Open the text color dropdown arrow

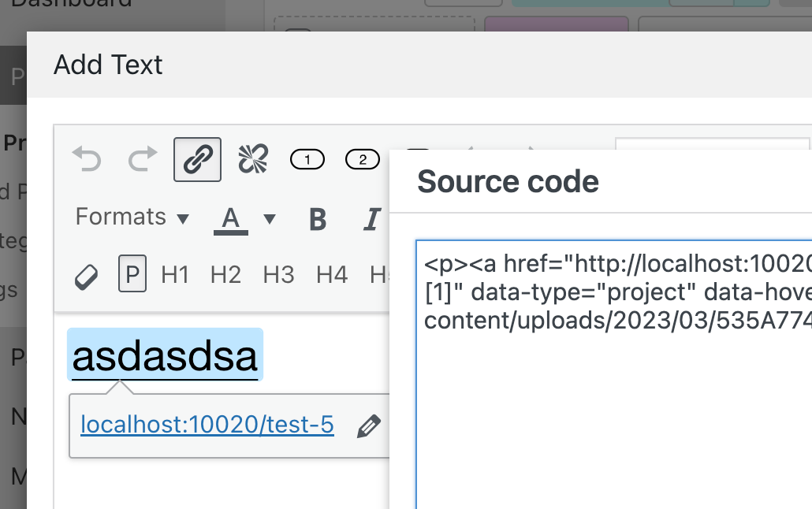(269, 219)
